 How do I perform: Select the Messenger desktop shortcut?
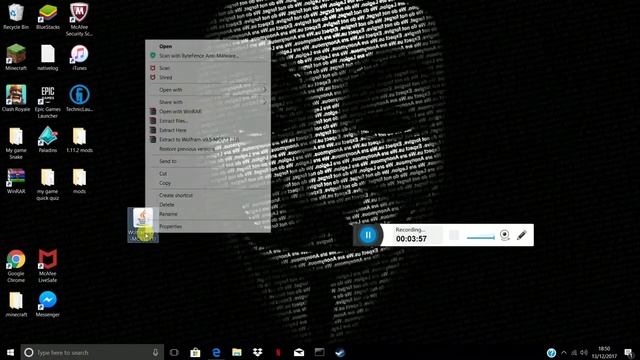point(48,304)
